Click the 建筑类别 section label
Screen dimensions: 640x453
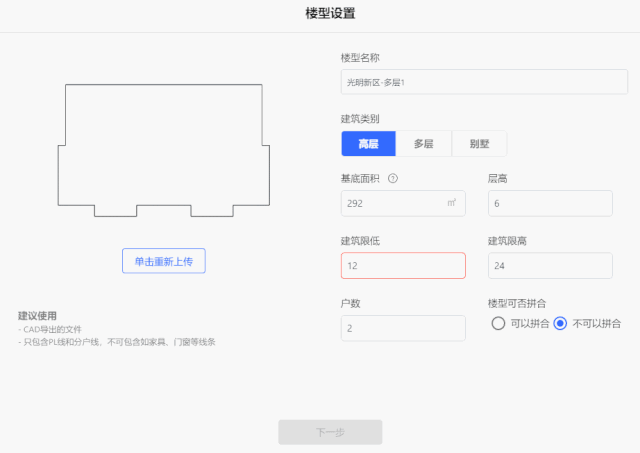[x=360, y=119]
